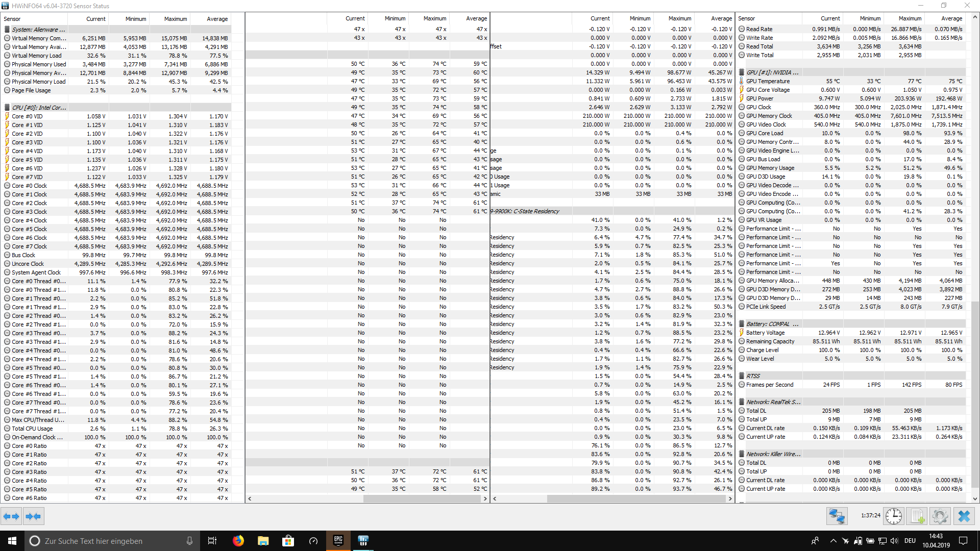Click the HWiNFO taskbar icon
The image size is (980, 551).
pos(363,541)
